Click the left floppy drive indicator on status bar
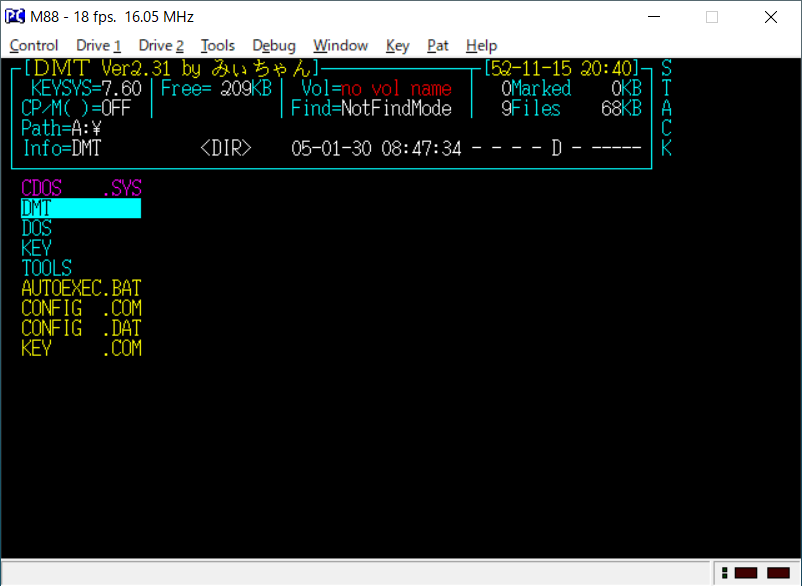The width and height of the screenshot is (802, 586). click(x=746, y=573)
